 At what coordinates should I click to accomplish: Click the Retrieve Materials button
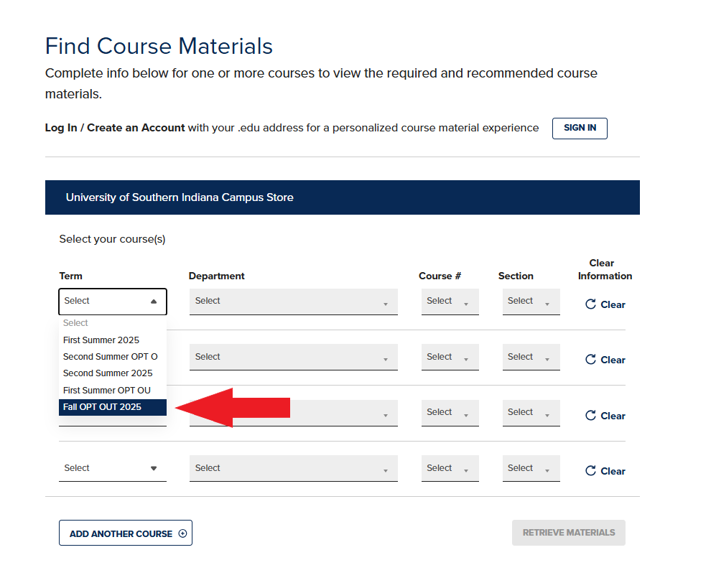[x=568, y=533]
